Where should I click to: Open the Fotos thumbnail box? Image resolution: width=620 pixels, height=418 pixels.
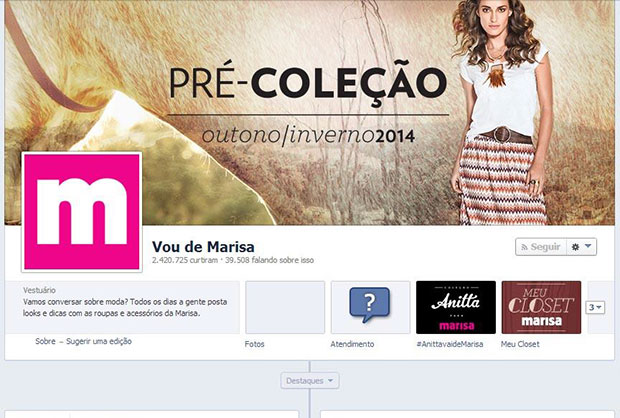[285, 307]
